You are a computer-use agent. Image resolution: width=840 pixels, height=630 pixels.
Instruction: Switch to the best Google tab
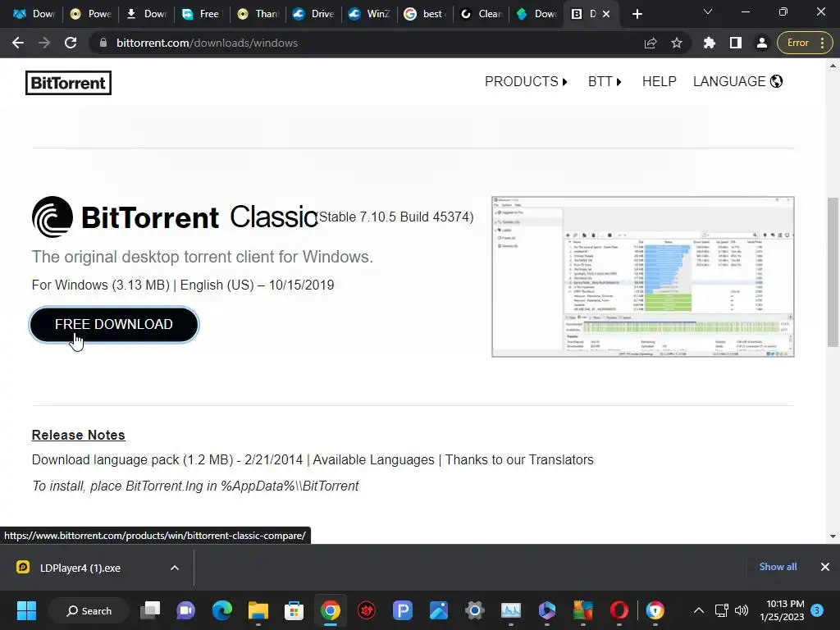click(425, 14)
